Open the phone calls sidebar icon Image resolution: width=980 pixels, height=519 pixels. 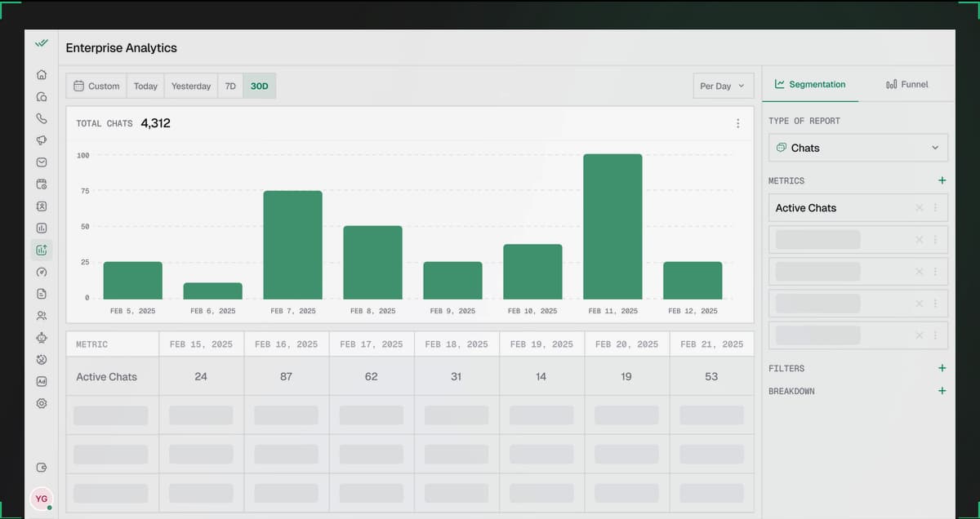tap(42, 118)
